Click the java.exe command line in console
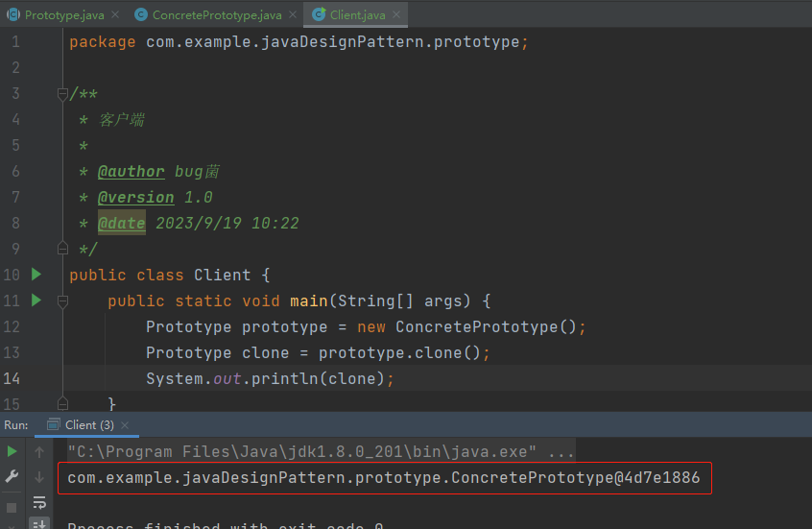 pos(321,452)
